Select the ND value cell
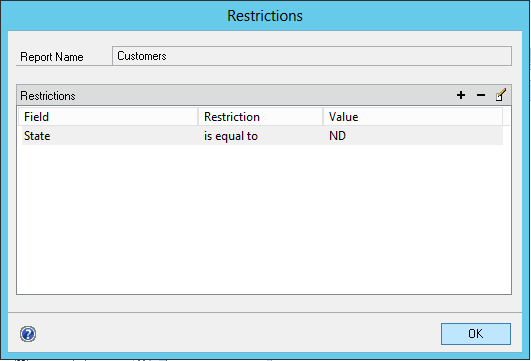 (x=413, y=136)
